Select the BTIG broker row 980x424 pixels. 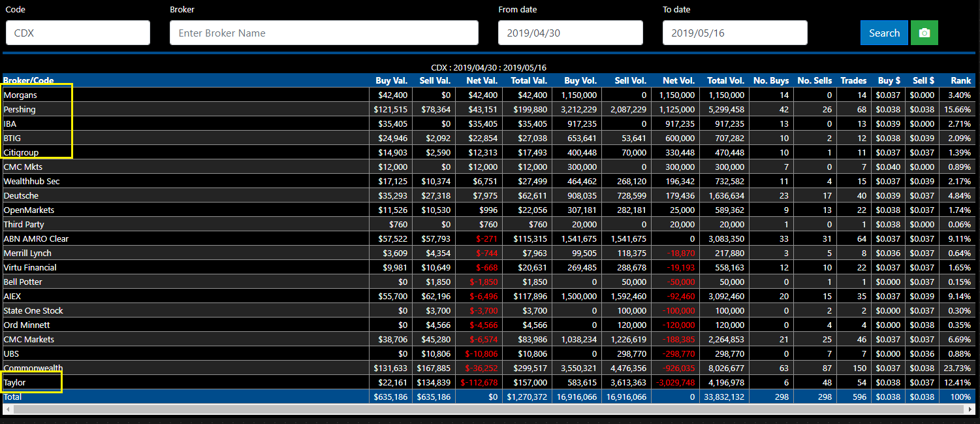pos(488,138)
